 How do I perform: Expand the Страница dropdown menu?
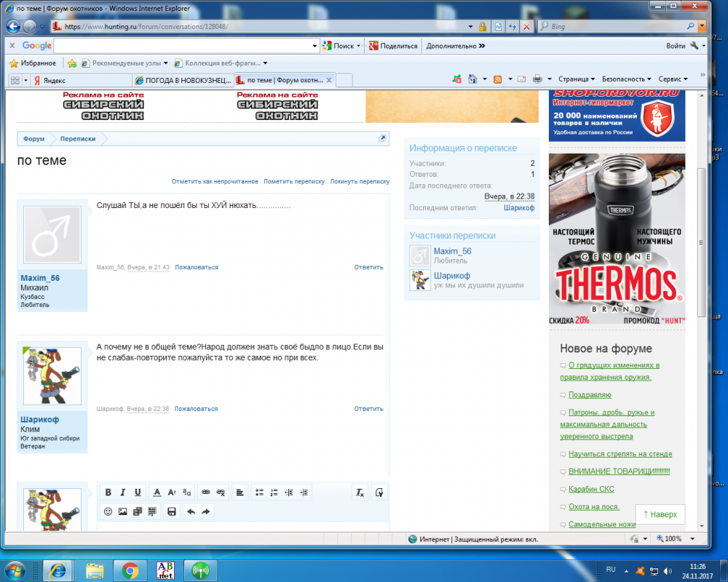[x=576, y=79]
